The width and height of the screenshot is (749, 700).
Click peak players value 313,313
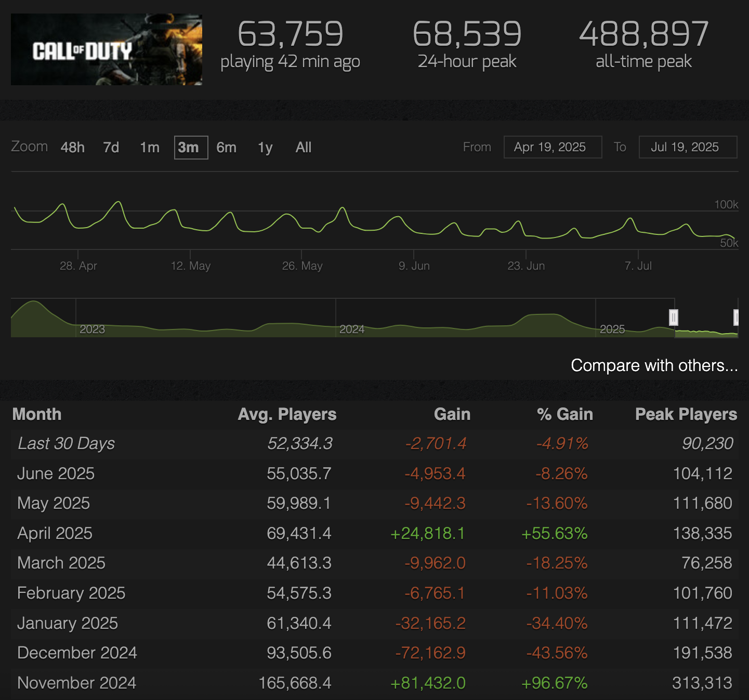pyautogui.click(x=702, y=683)
